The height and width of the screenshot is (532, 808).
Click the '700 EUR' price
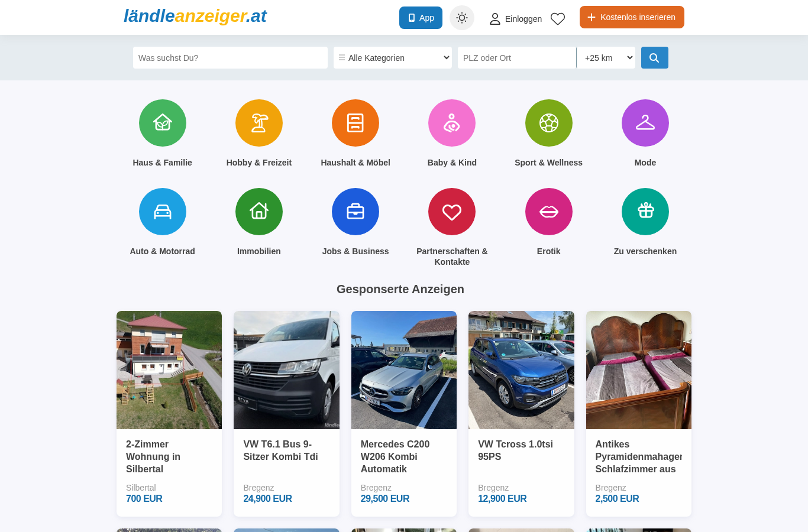(144, 498)
